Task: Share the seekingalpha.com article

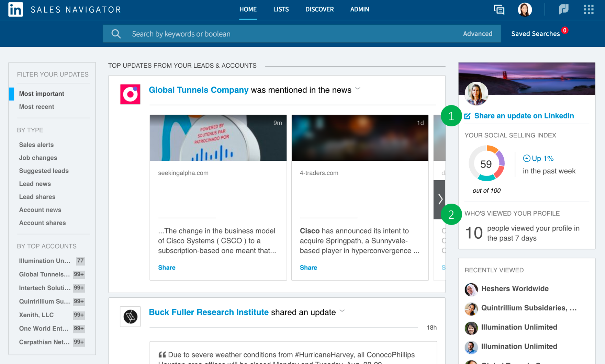Action: click(x=167, y=268)
